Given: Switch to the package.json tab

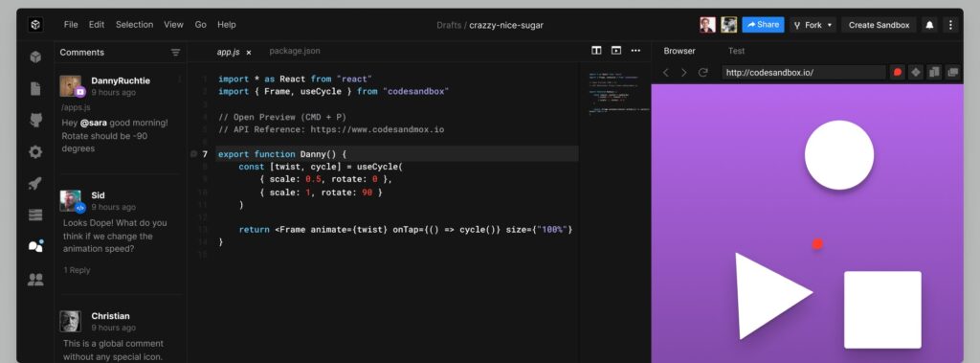Looking at the screenshot, I should click(295, 51).
